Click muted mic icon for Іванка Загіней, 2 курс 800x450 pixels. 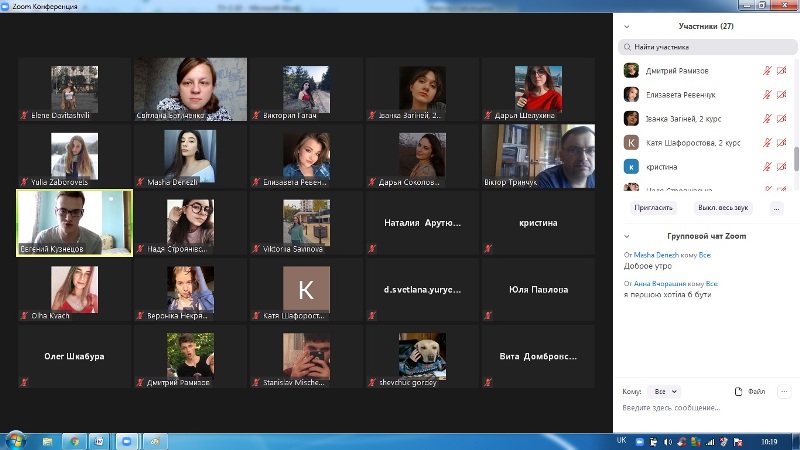pos(767,119)
